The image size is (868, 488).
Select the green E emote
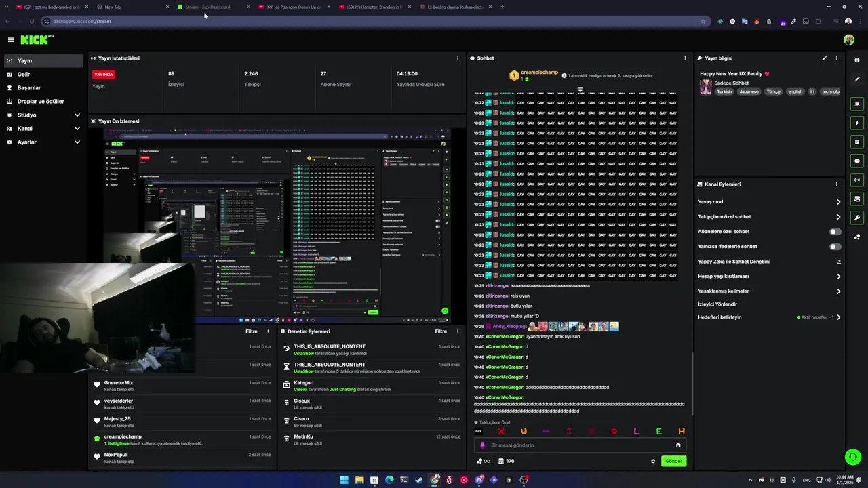pos(658,431)
